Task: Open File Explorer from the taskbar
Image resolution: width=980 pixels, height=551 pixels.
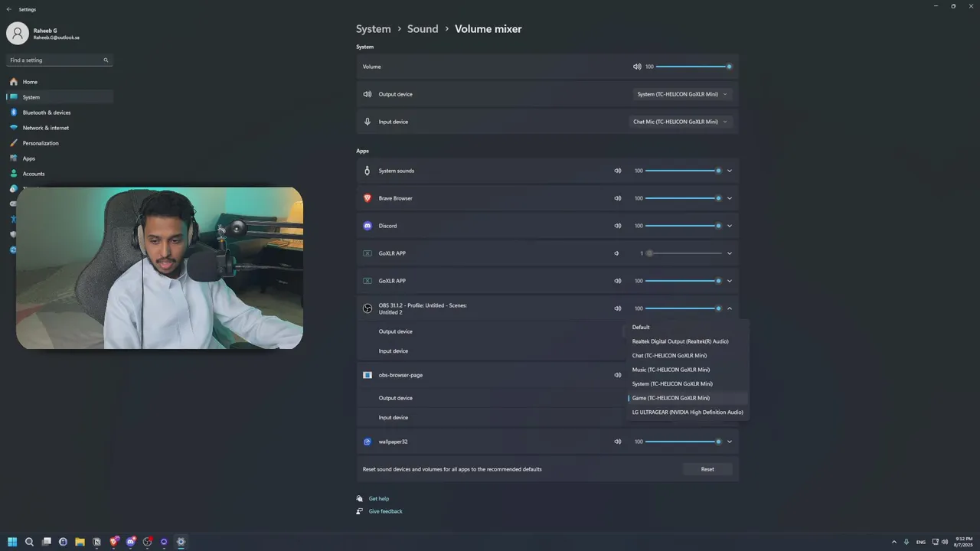Action: click(x=80, y=542)
